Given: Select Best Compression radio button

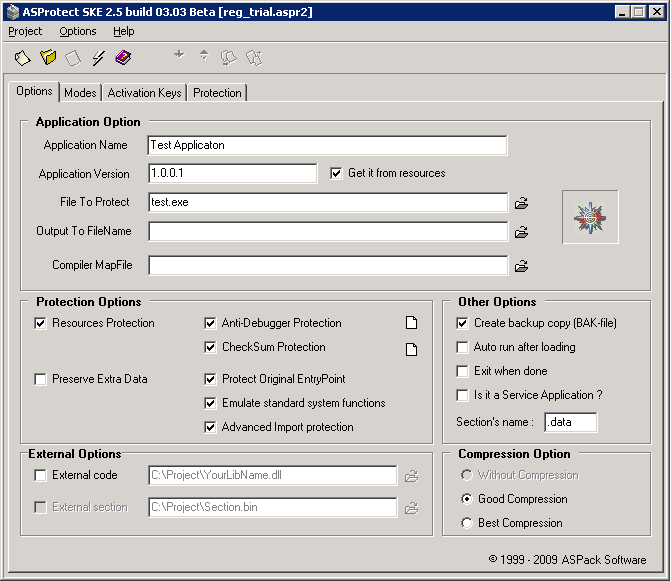Looking at the screenshot, I should [467, 523].
